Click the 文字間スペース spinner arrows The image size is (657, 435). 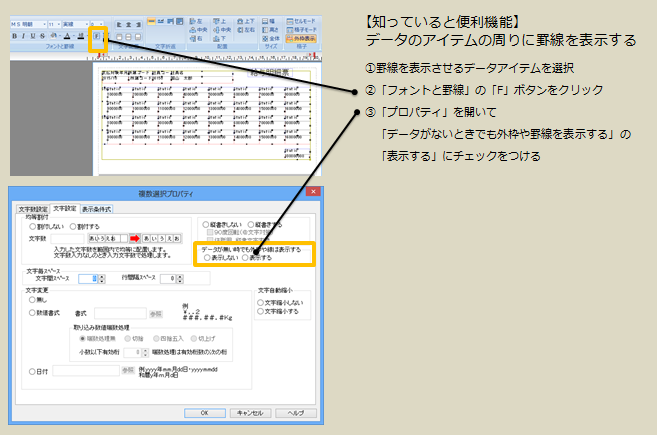pyautogui.click(x=101, y=279)
